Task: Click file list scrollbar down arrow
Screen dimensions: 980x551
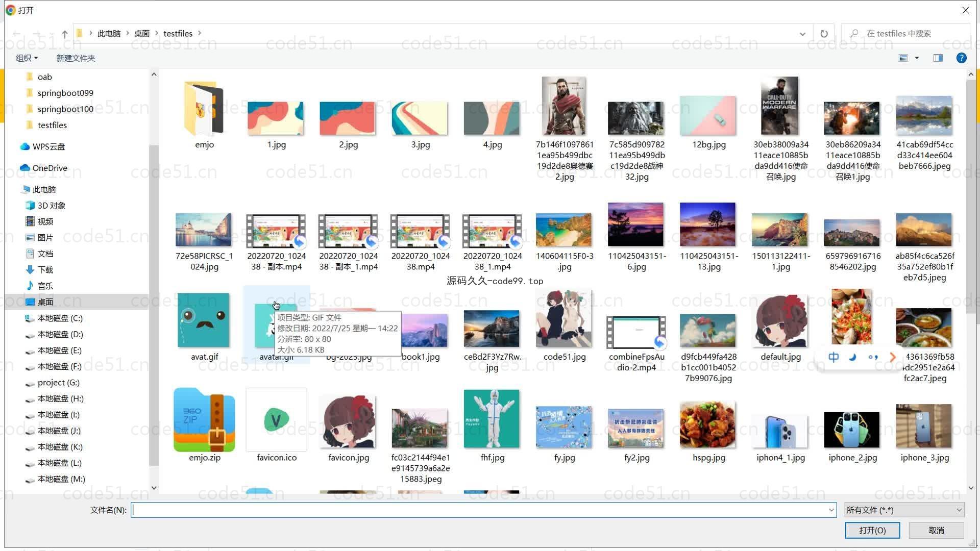Action: coord(971,488)
